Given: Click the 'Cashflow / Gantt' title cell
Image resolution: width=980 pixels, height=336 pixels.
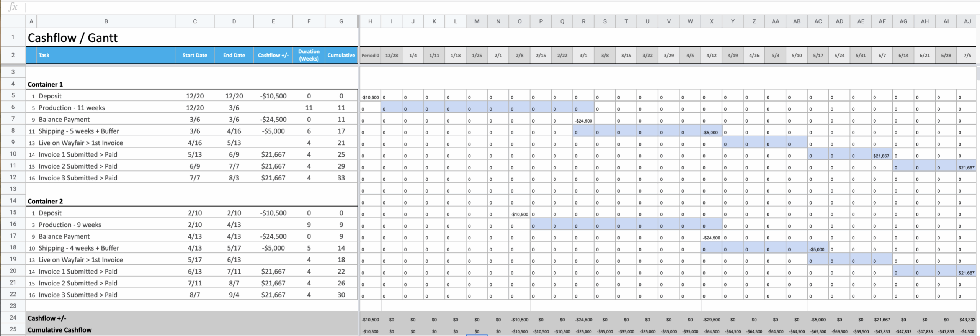Looking at the screenshot, I should point(73,38).
